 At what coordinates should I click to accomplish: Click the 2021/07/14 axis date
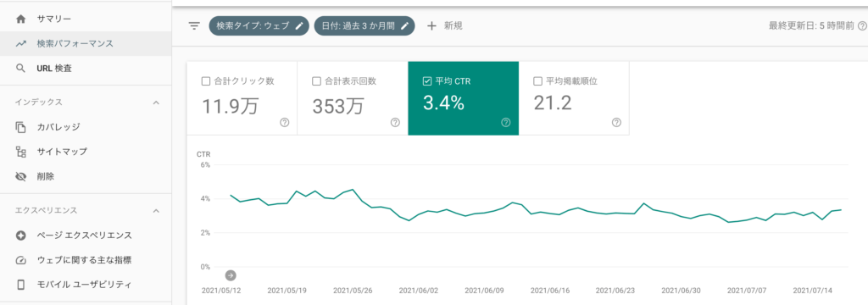click(x=812, y=290)
